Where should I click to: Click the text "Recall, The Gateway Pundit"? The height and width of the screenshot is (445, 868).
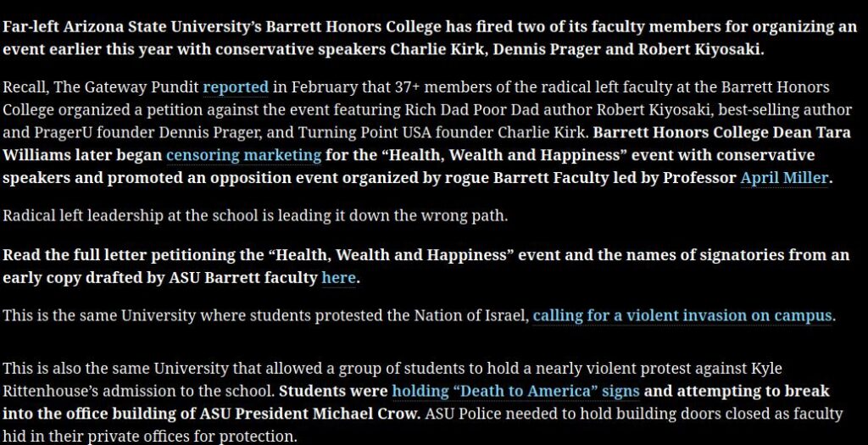pos(101,87)
